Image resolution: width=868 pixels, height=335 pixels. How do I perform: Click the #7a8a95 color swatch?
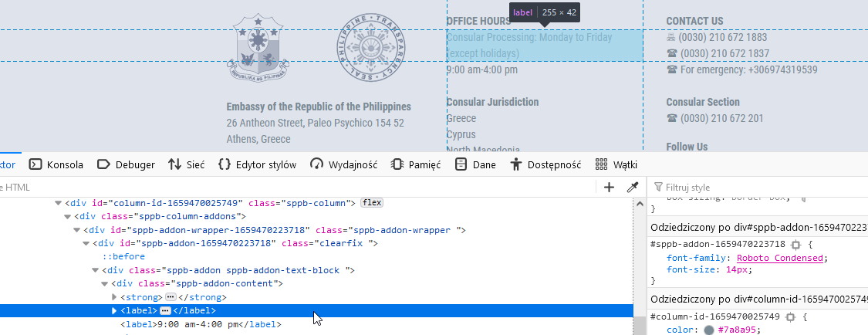(x=708, y=330)
